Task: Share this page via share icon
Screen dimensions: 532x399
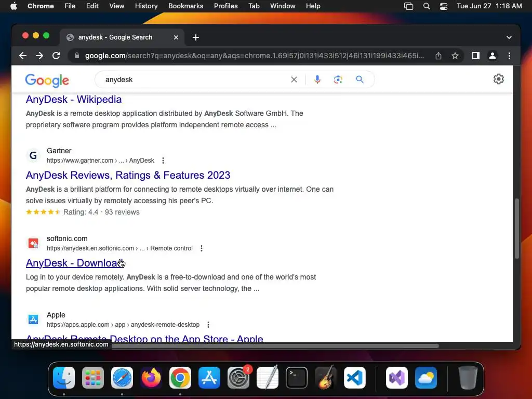Action: click(x=438, y=56)
